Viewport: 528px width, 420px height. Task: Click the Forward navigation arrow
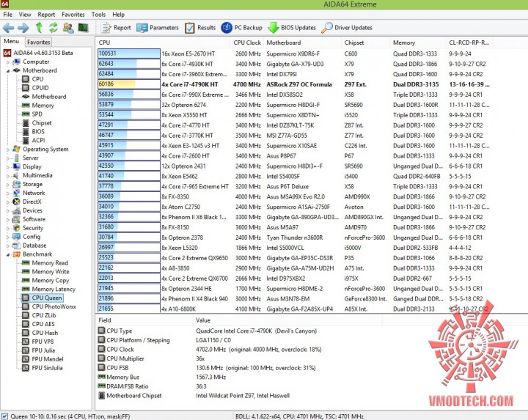click(23, 28)
